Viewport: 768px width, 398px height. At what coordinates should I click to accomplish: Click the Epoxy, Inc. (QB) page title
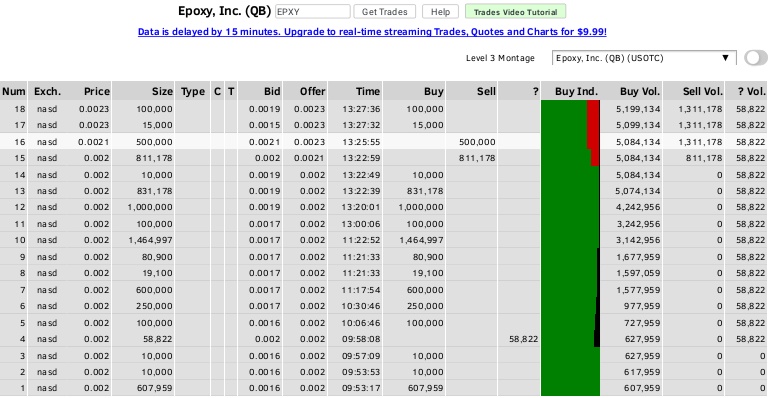pyautogui.click(x=224, y=11)
